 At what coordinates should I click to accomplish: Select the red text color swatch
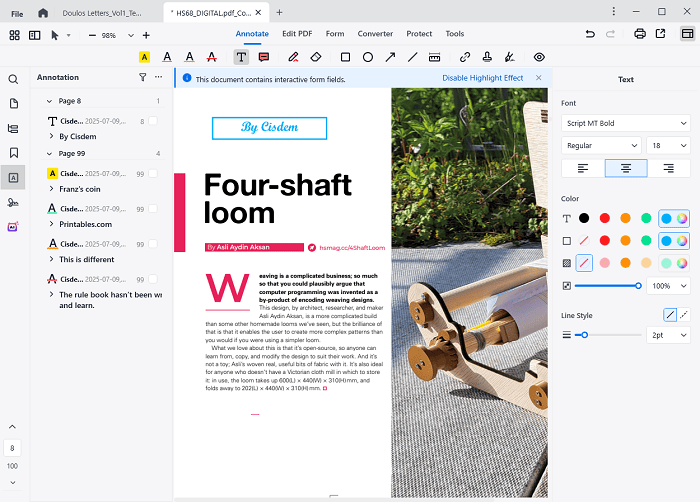(x=604, y=218)
